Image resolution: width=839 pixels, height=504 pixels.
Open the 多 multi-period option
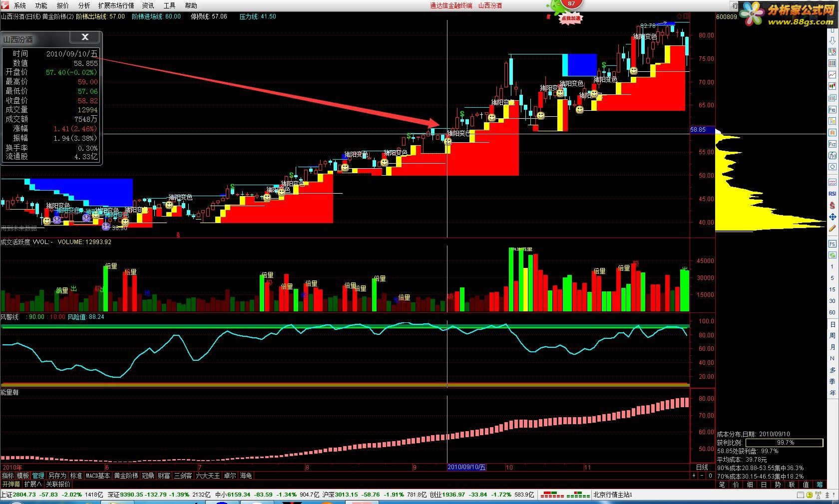click(x=832, y=370)
